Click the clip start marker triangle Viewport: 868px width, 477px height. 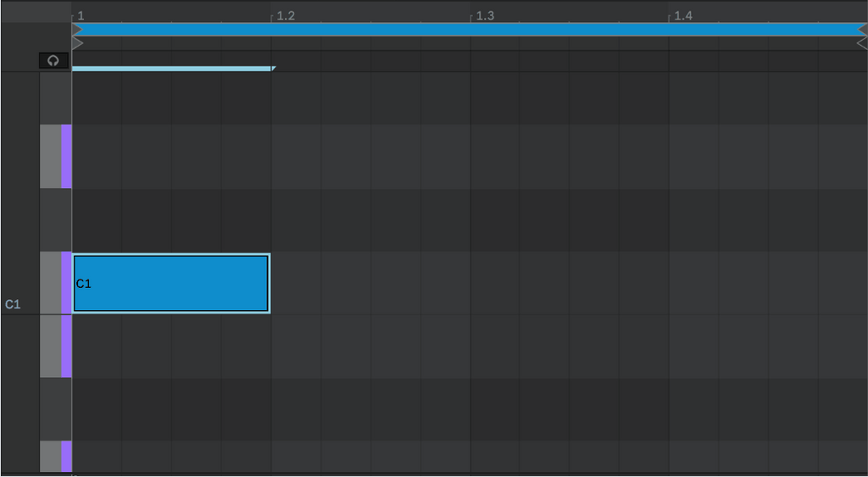click(x=77, y=42)
